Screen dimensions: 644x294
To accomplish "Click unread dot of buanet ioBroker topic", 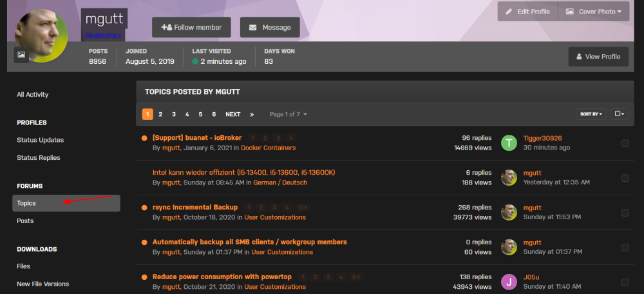I will (144, 138).
